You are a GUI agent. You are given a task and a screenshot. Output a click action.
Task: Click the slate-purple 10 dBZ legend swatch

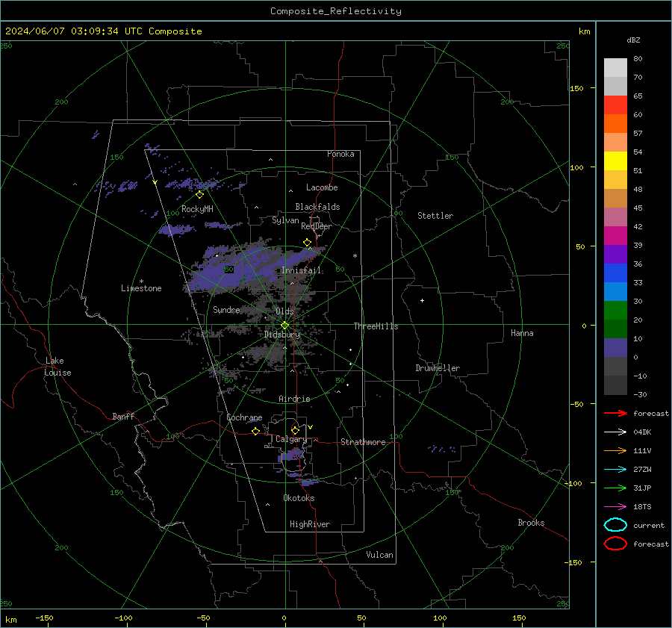point(615,347)
